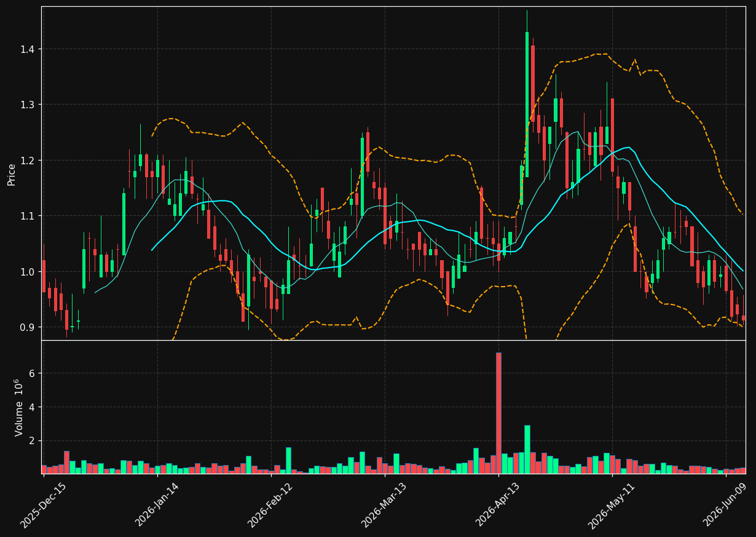This screenshot has width=756, height=537.
Task: Click the volume axis label 6
Action: (33, 373)
